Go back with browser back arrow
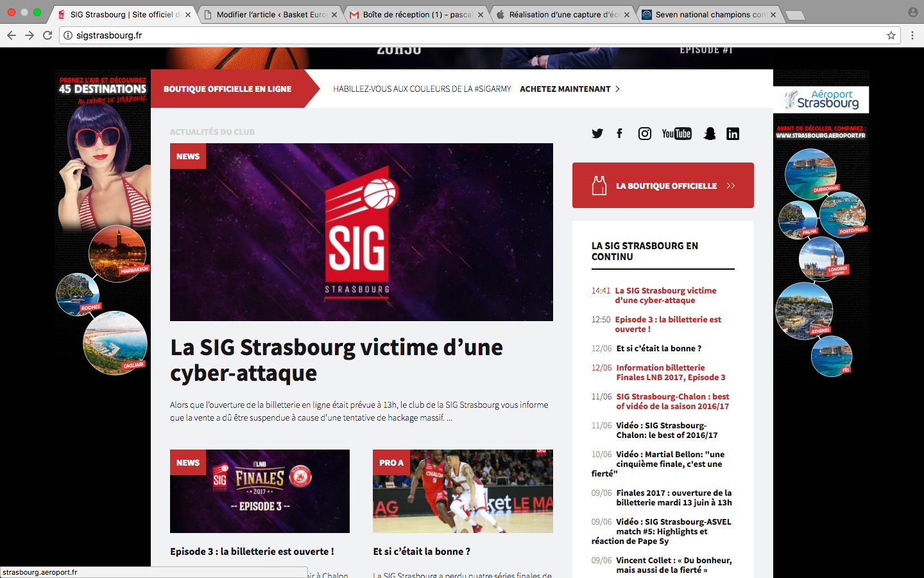 pos(12,35)
